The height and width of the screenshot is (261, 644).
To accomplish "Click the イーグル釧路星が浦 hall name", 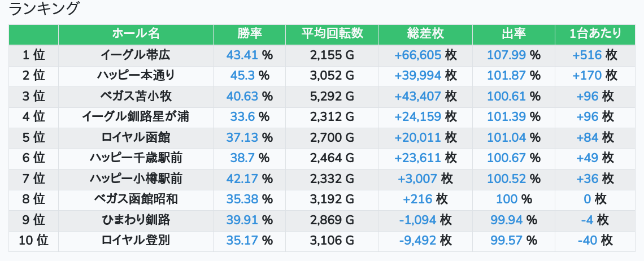I will 136,117.
